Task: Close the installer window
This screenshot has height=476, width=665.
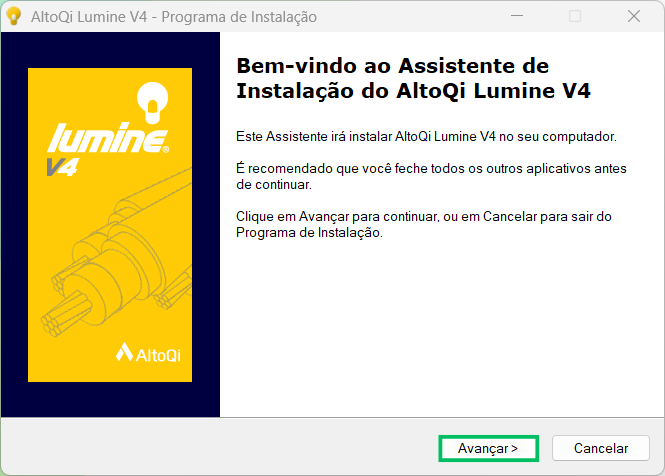Action: pos(634,16)
